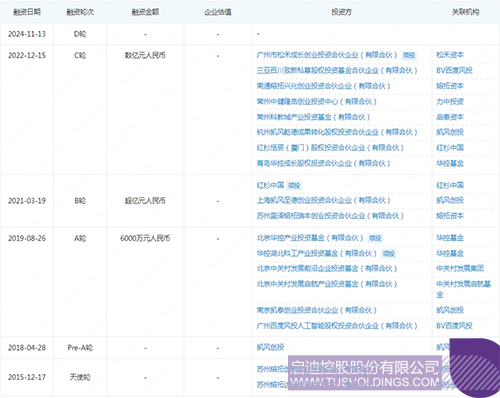Click the 企业估值 column header
The image size is (500, 398).
pyautogui.click(x=218, y=12)
